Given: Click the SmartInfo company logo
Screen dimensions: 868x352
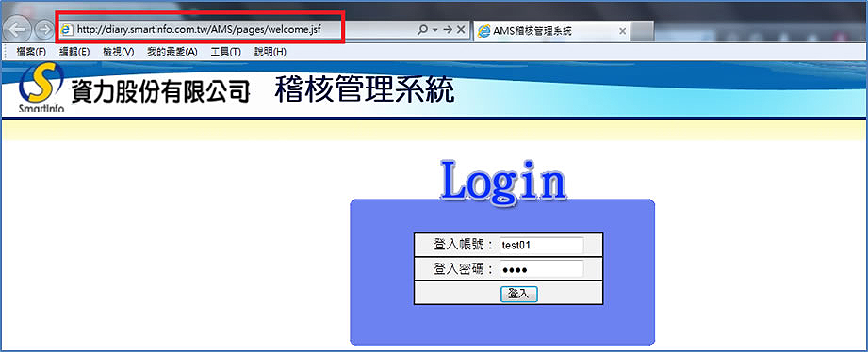Looking at the screenshot, I should (41, 88).
